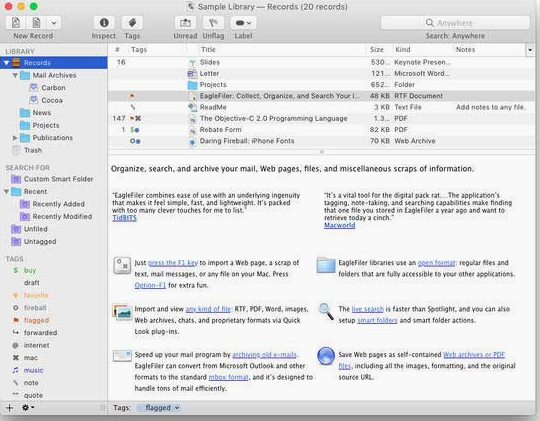The width and height of the screenshot is (540, 421).
Task: Select the ReadMe text file icon
Action: point(192,107)
